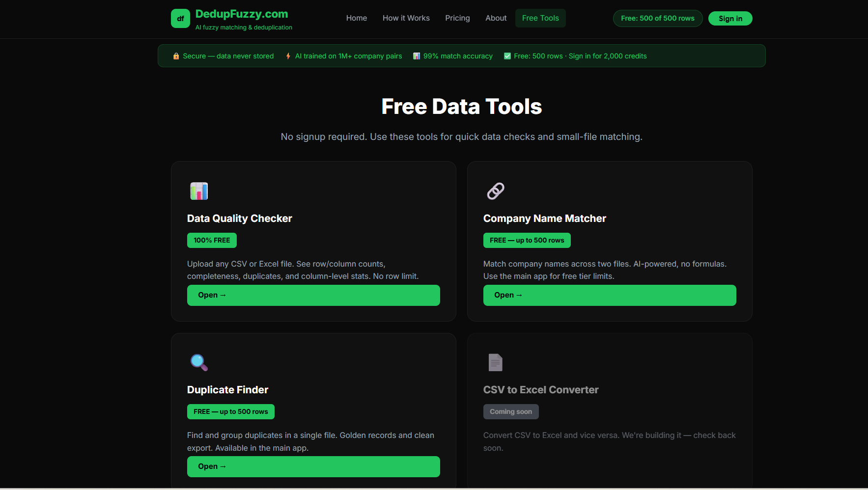
Task: Click 'Match company names across two files' description
Action: (605, 270)
